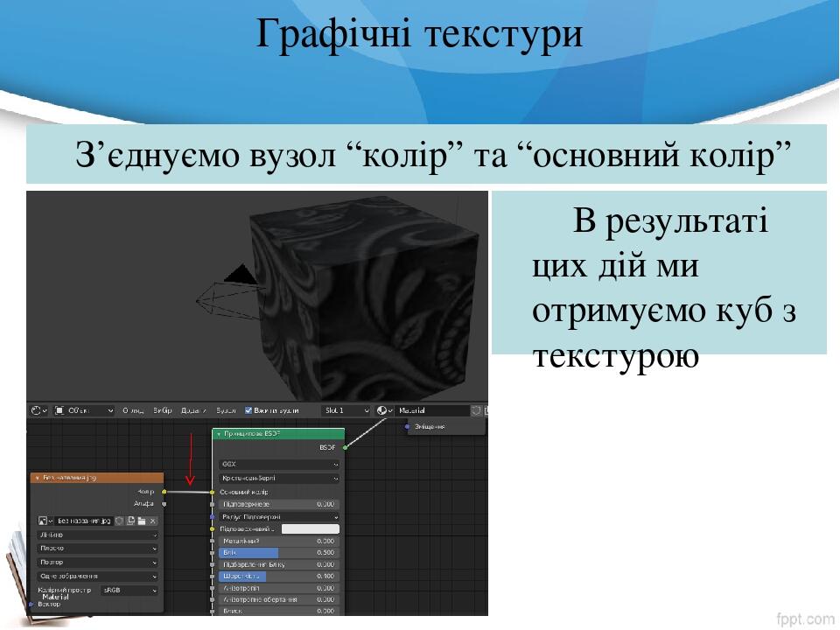Click the new image copy icon

click(130, 521)
